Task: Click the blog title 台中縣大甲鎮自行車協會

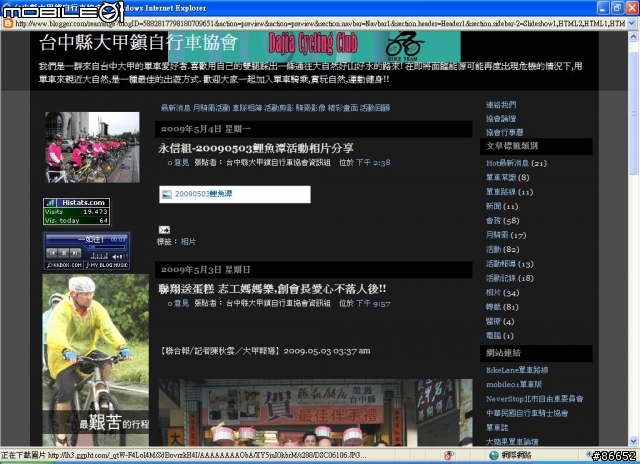Action: (138, 43)
